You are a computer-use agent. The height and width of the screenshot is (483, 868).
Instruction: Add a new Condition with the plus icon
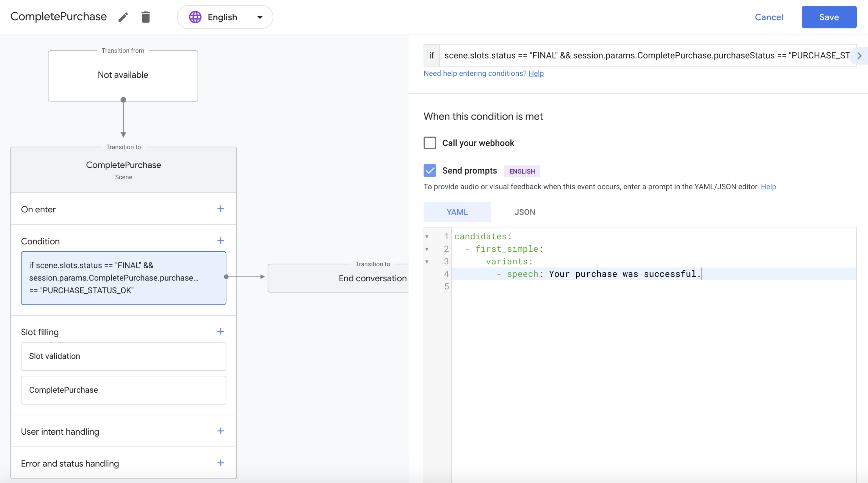[220, 241]
